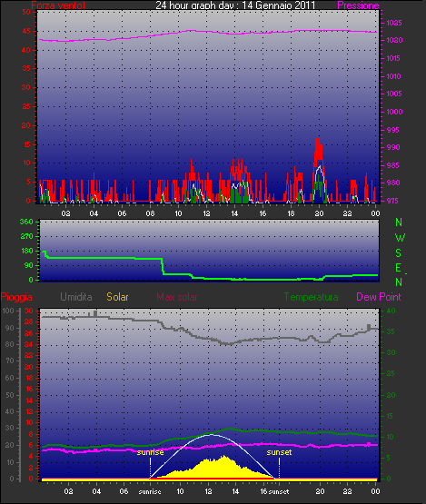Click the Forza vento axis title
The width and height of the screenshot is (426, 504).
[x=58, y=5]
